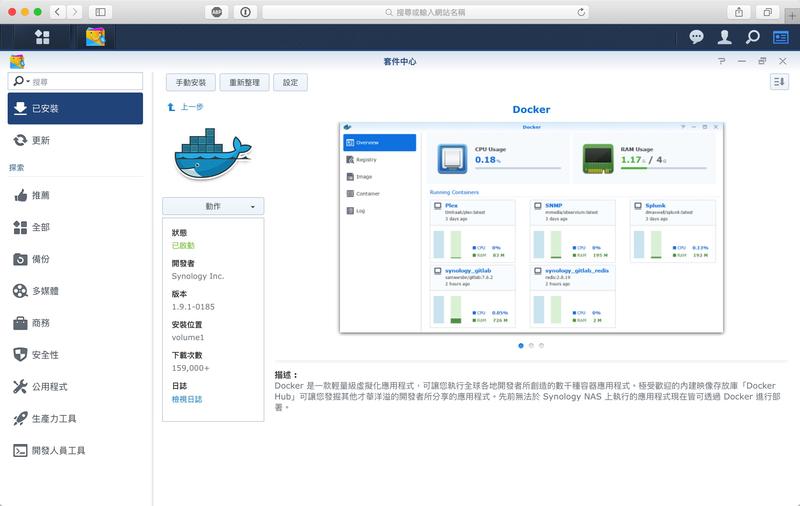Click Safari forward navigation button

click(x=74, y=12)
